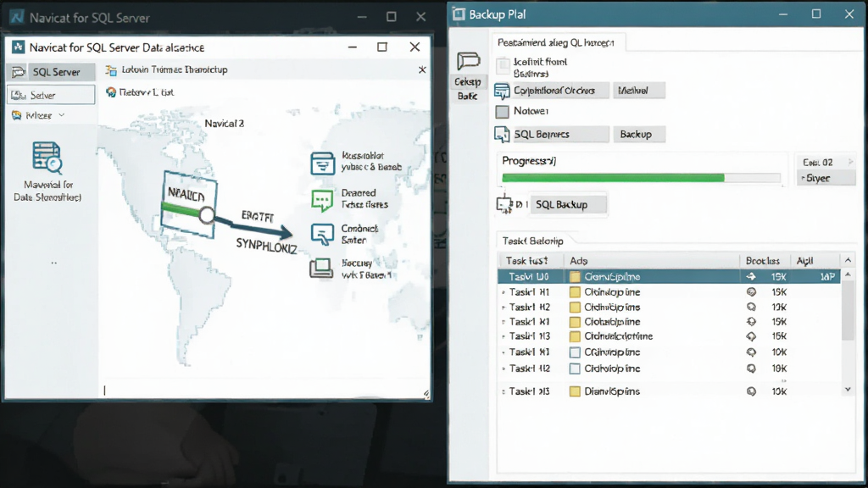Click the up chevron in the task table header
Screen dimensions: 868x488
point(848,260)
